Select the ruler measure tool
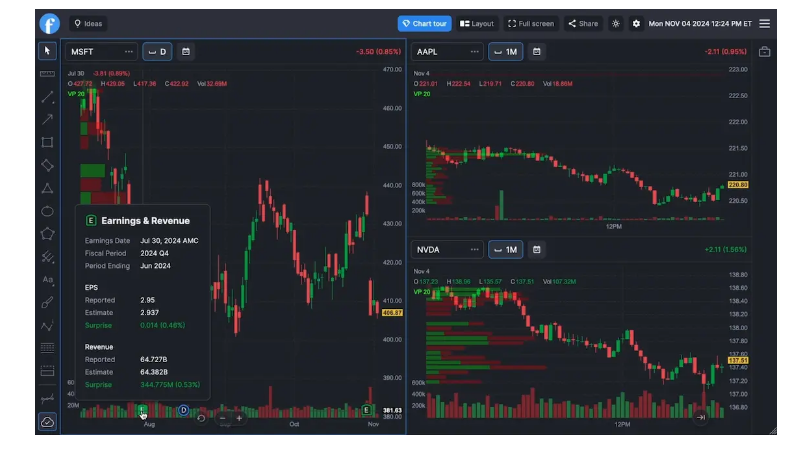The height and width of the screenshot is (453, 793). pos(47,74)
